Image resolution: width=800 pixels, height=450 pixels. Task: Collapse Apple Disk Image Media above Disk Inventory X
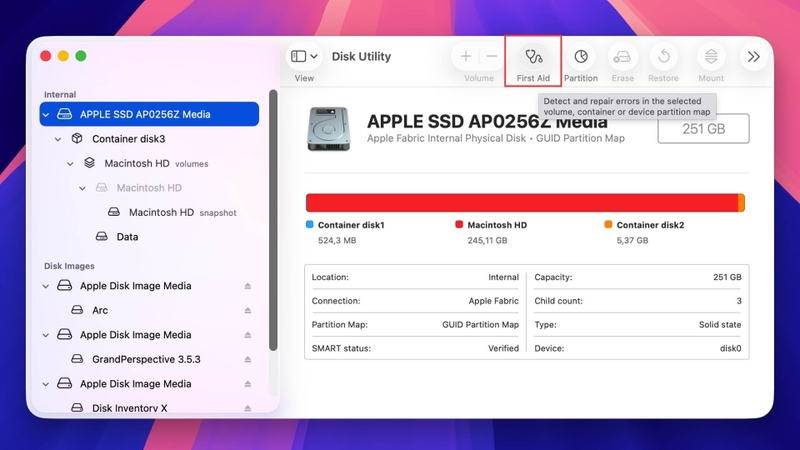point(46,384)
